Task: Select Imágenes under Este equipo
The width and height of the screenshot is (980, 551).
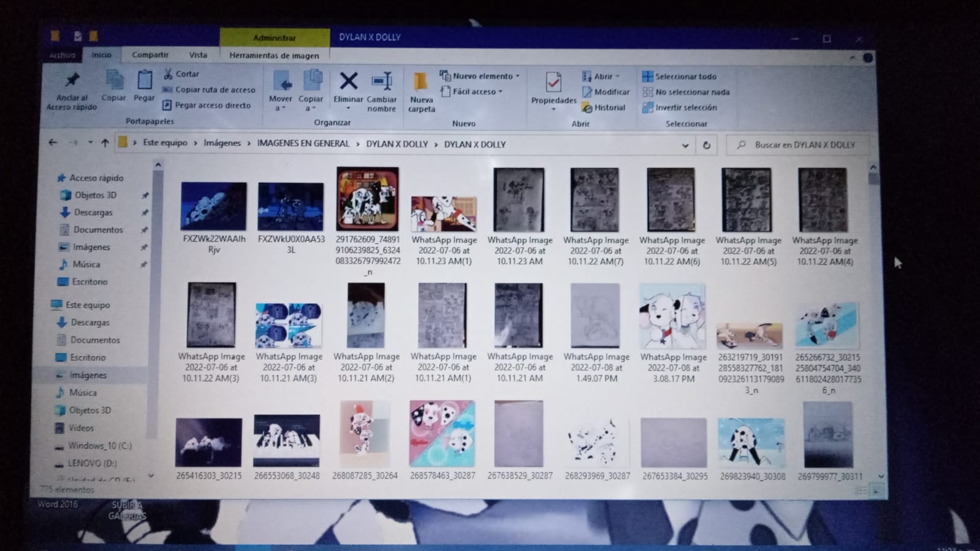Action: coord(80,375)
